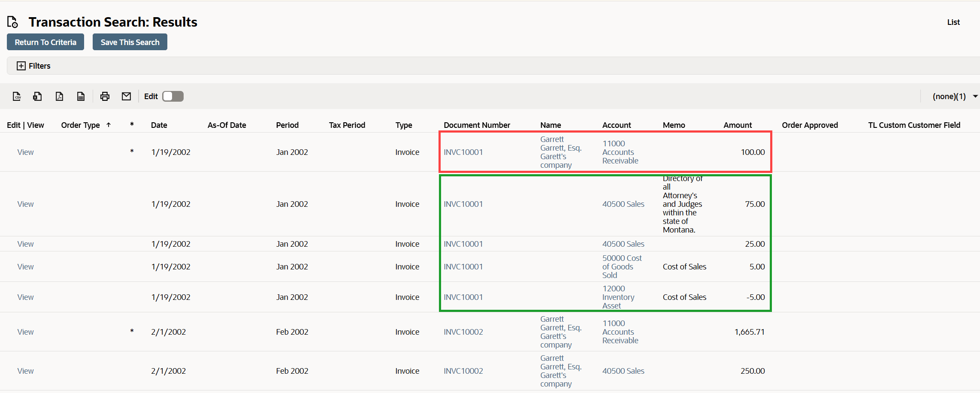Screen dimensions: 980x393
Task: Open INVC10001 in the 100.00 row
Action: click(463, 152)
